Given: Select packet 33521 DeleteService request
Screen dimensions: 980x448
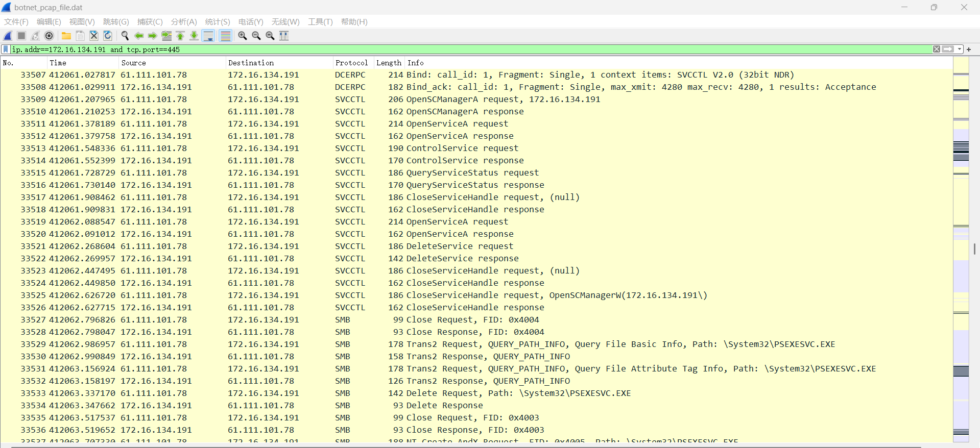Looking at the screenshot, I should pyautogui.click(x=476, y=246).
